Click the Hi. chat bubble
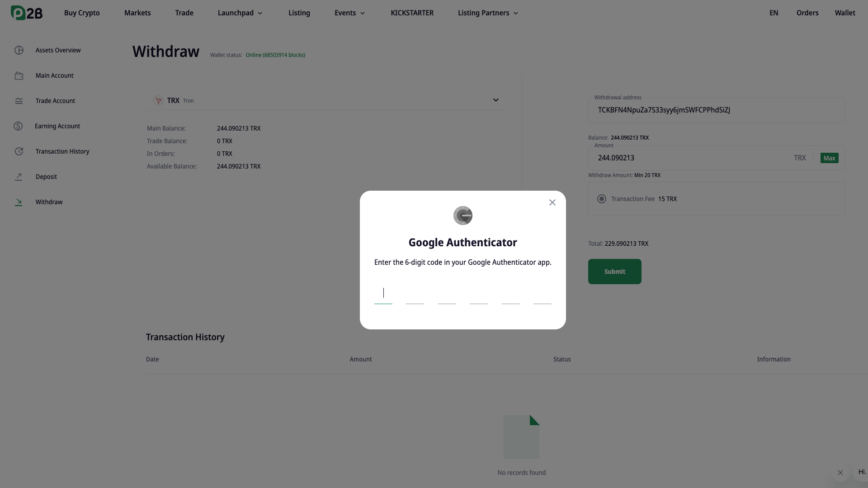The image size is (868, 488). pyautogui.click(x=862, y=472)
